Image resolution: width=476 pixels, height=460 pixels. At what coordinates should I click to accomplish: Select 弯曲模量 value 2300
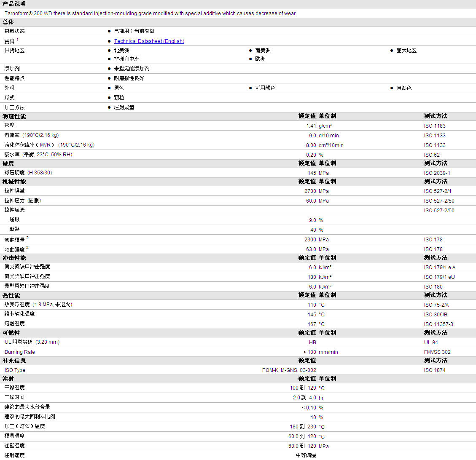pyautogui.click(x=310, y=240)
